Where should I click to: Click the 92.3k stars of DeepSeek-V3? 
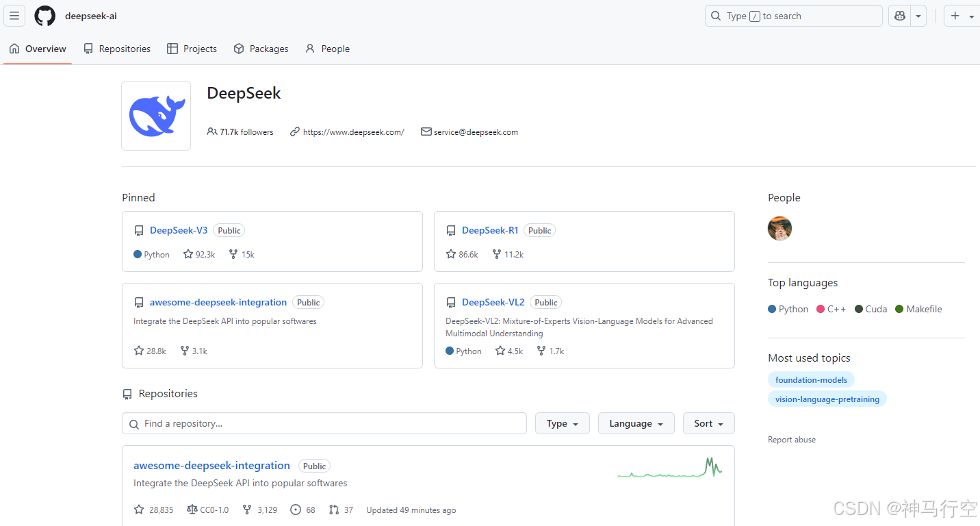199,254
